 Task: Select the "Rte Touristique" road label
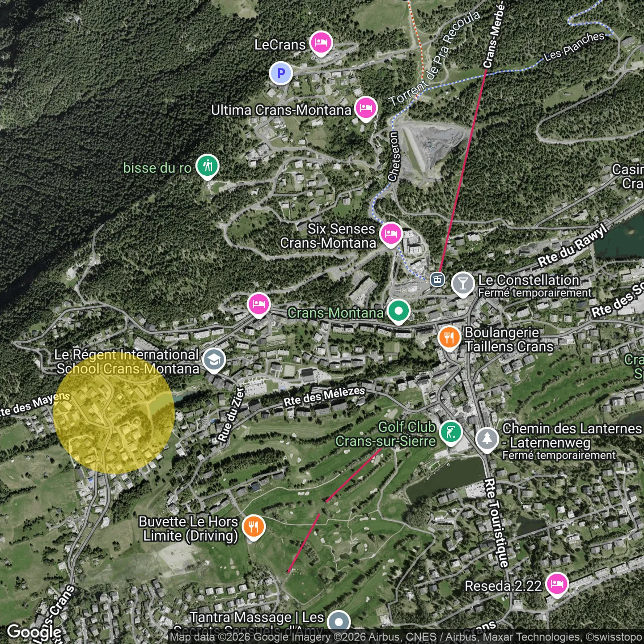coord(496,523)
